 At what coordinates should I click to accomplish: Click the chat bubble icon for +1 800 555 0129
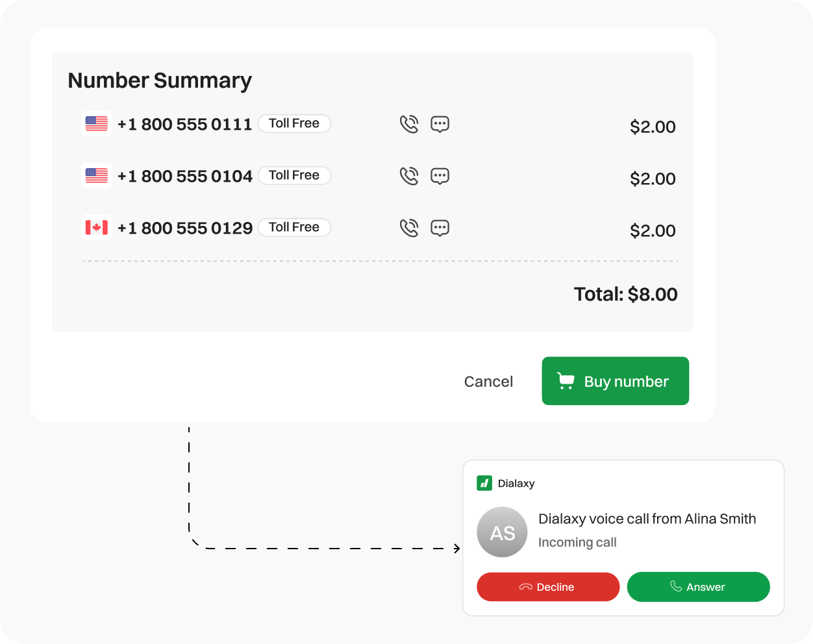point(440,227)
